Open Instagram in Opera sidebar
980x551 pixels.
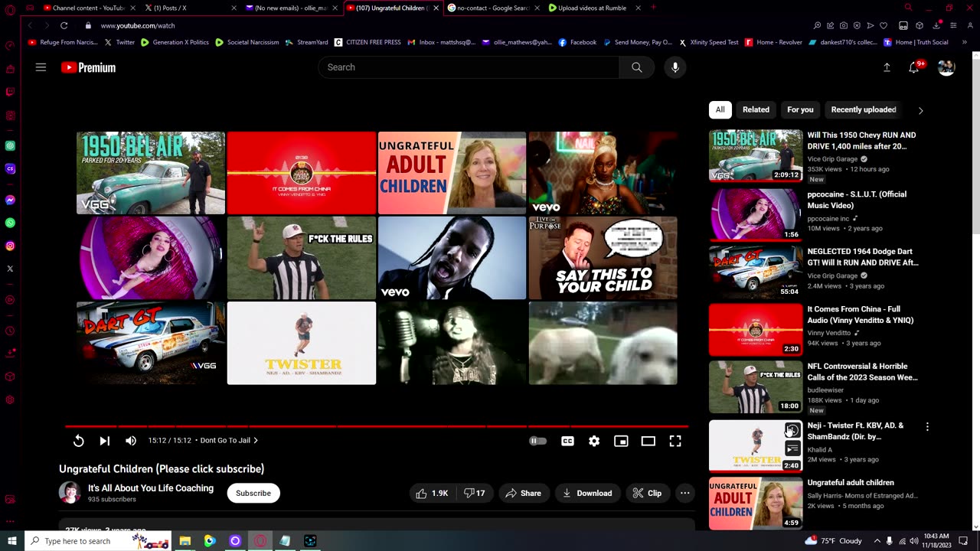[x=10, y=246]
